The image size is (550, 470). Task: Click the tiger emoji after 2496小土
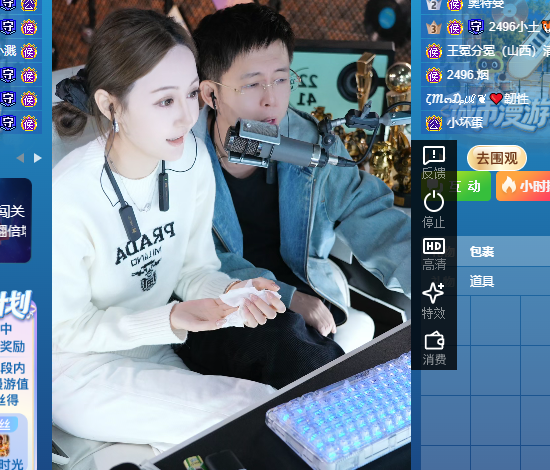tap(545, 27)
